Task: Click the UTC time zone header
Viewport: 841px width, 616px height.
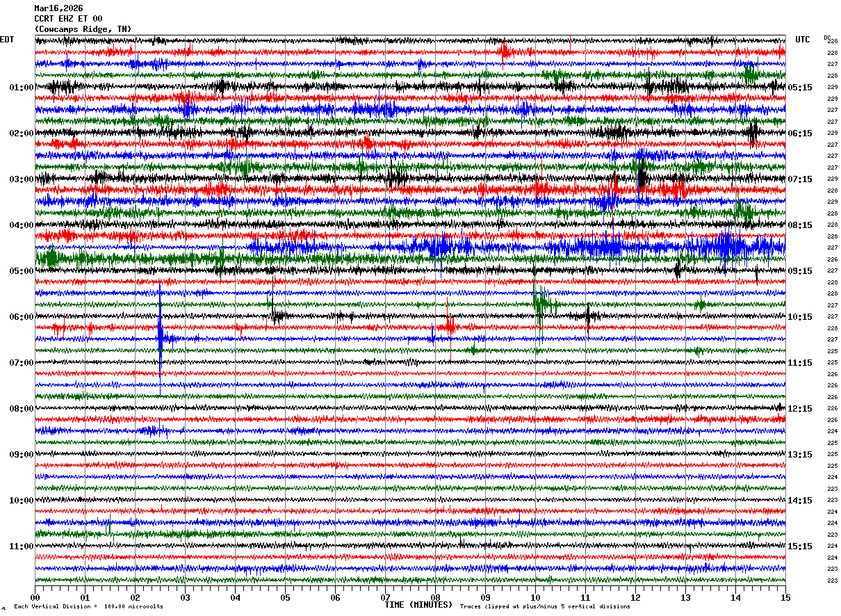Action: pos(803,40)
